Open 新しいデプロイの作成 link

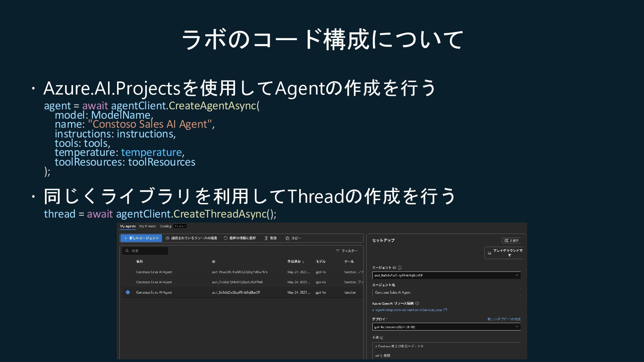[x=504, y=319]
